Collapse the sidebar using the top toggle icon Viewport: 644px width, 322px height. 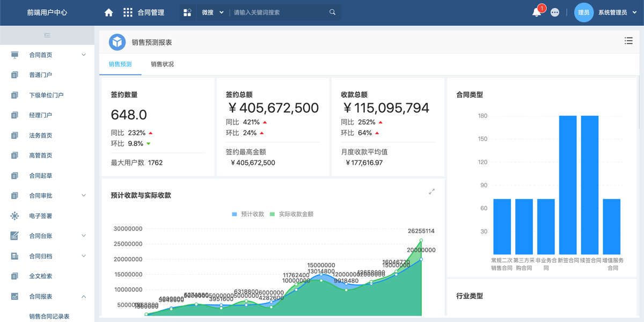(x=47, y=35)
